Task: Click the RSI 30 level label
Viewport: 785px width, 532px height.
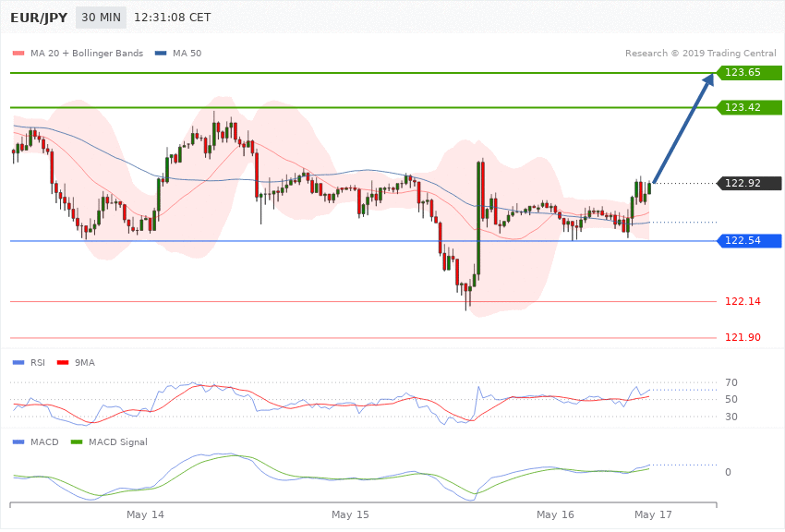Action: [x=731, y=417]
